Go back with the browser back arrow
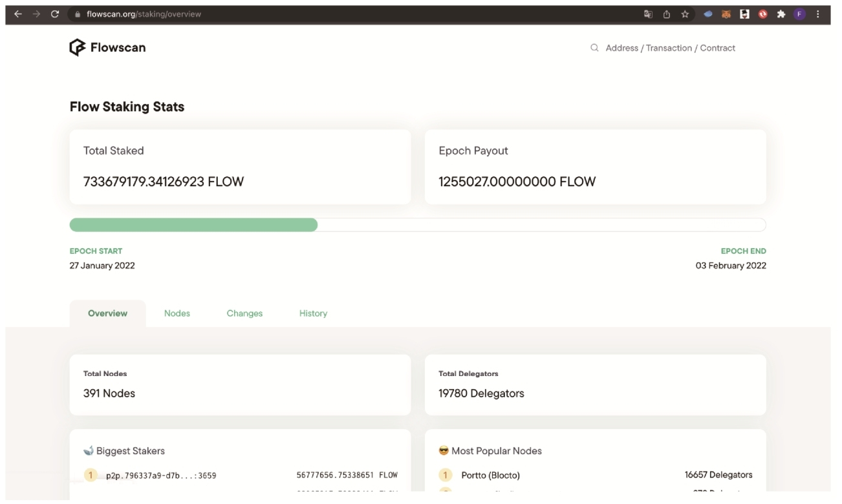Screen dimensions: 842x504 pos(18,14)
